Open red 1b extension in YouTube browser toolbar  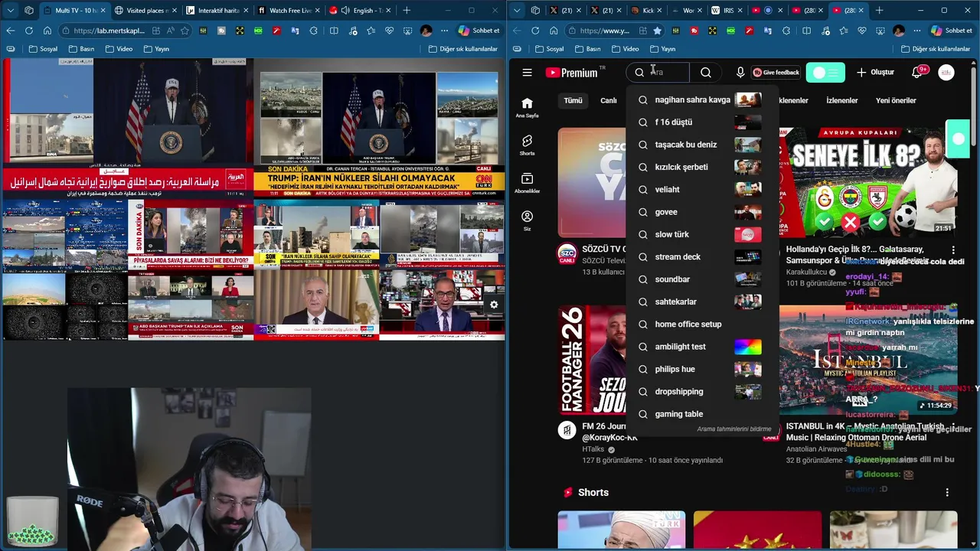coord(694,31)
